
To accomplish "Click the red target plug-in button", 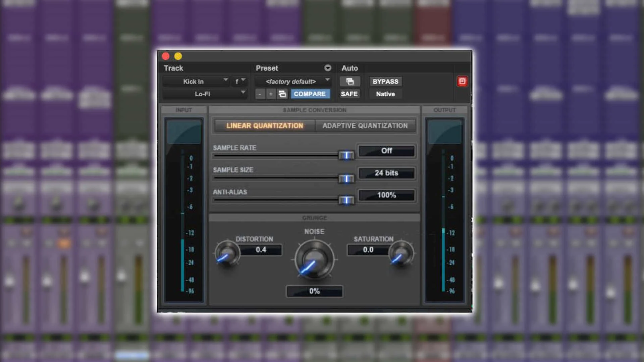I will pyautogui.click(x=462, y=81).
